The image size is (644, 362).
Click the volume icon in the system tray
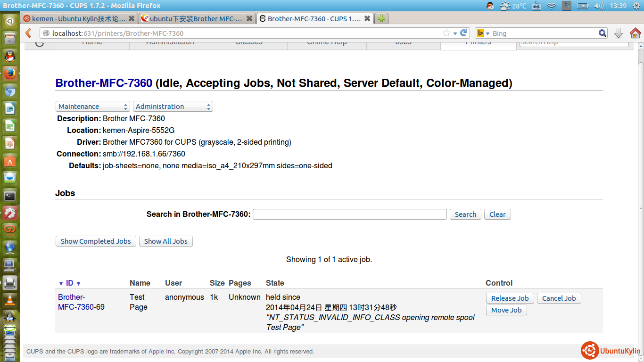(598, 6)
